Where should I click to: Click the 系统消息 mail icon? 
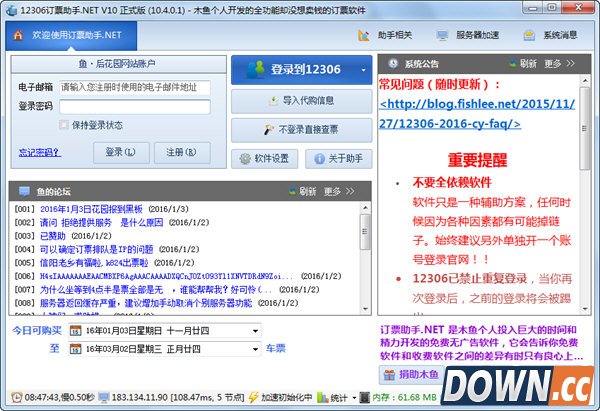[529, 35]
